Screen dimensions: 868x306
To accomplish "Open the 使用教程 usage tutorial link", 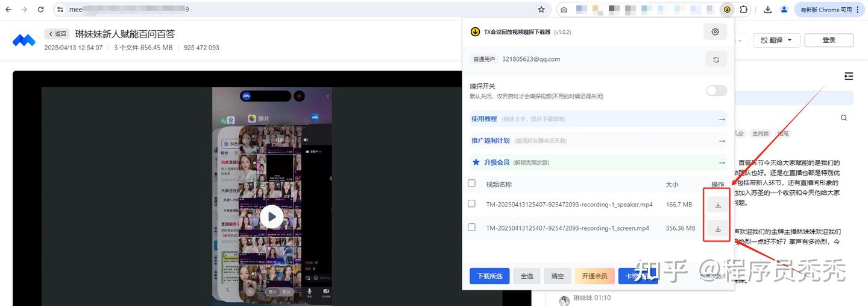I will [x=599, y=119].
